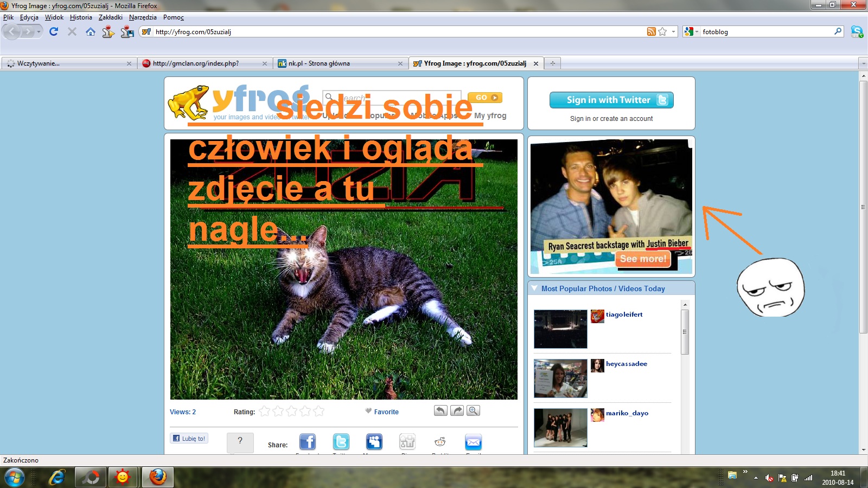The image size is (868, 488).
Task: Open the Zakładki menu
Action: click(x=110, y=17)
